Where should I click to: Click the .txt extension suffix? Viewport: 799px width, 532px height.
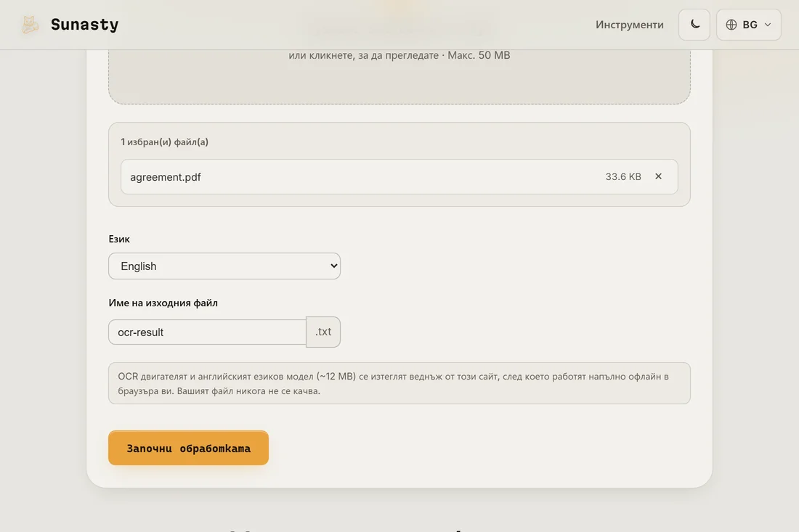coord(323,332)
